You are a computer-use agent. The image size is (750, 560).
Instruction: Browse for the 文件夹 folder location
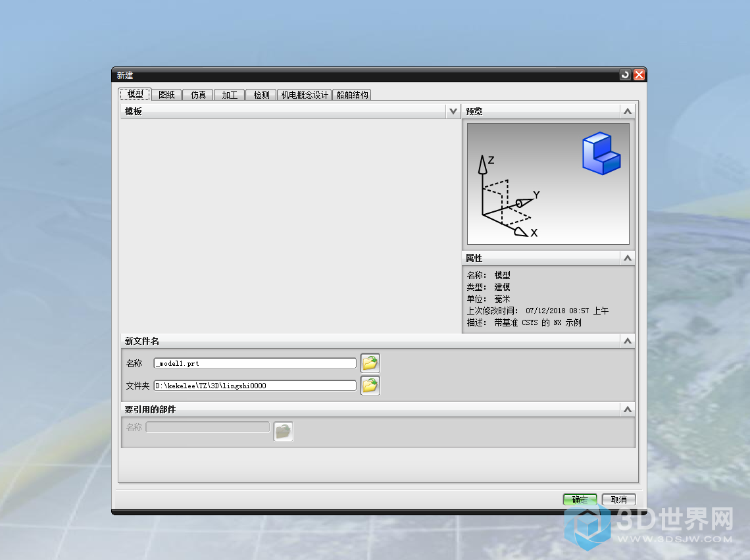(x=370, y=386)
